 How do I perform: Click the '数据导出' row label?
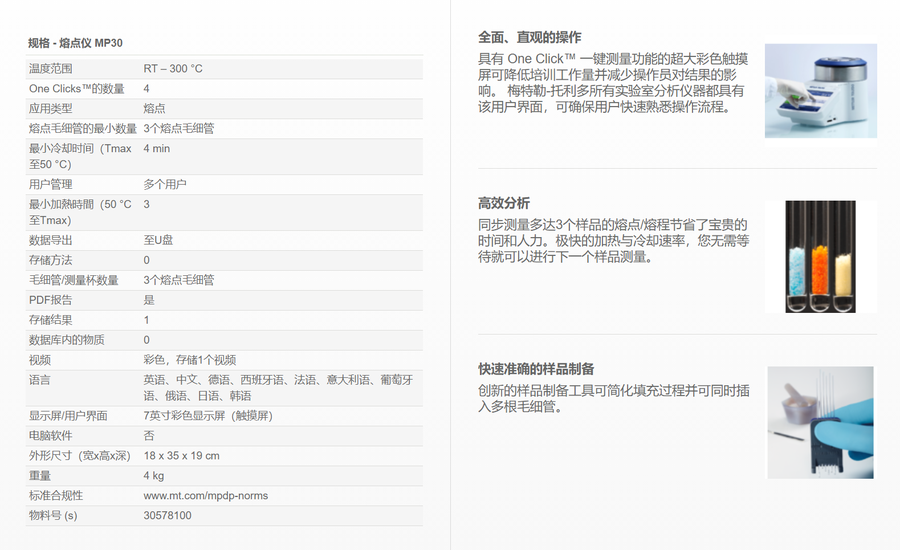(x=51, y=240)
